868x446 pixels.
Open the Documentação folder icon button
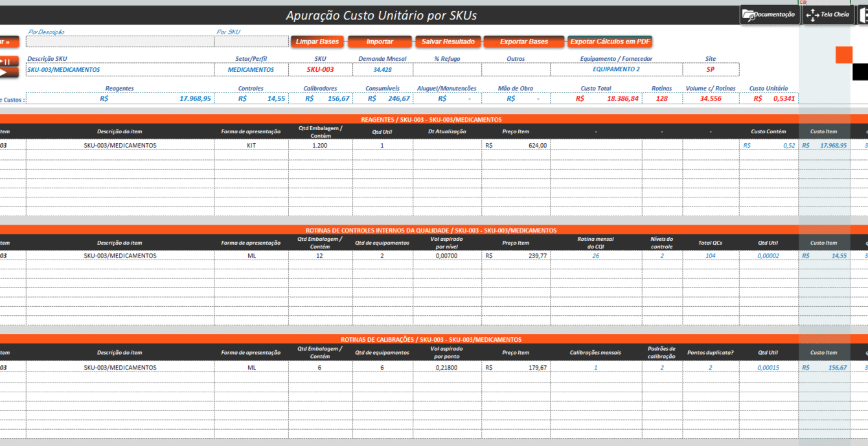769,15
